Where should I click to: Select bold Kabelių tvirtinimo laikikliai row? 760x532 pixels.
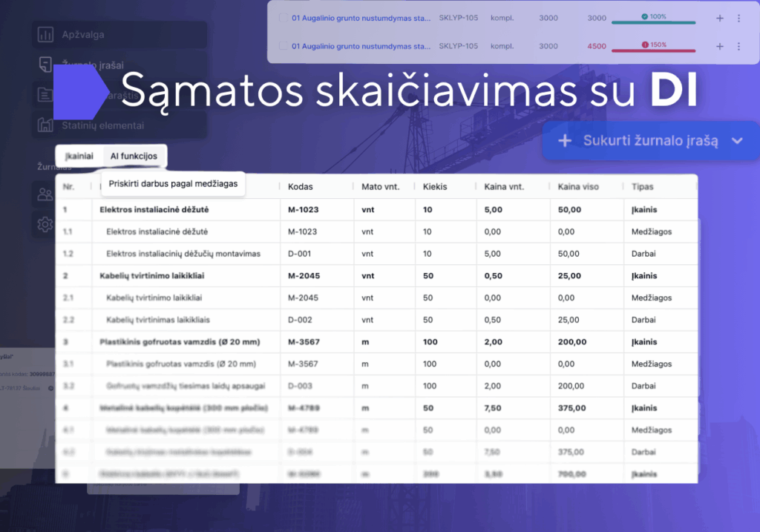pyautogui.click(x=376, y=276)
